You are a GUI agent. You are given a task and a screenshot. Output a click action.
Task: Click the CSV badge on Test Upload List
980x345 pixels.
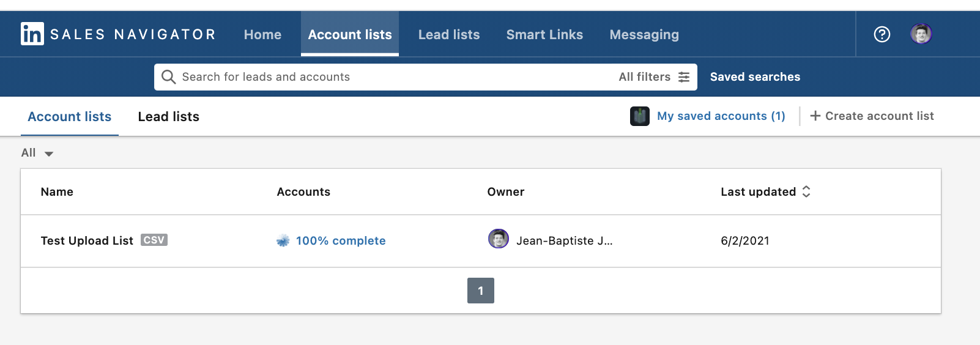[x=154, y=240]
